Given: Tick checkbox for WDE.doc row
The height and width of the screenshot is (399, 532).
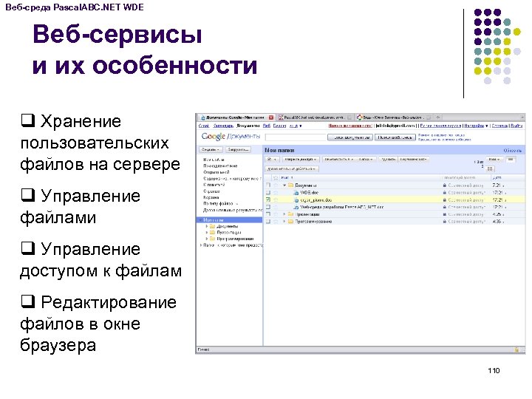Looking at the screenshot, I should click(268, 193).
